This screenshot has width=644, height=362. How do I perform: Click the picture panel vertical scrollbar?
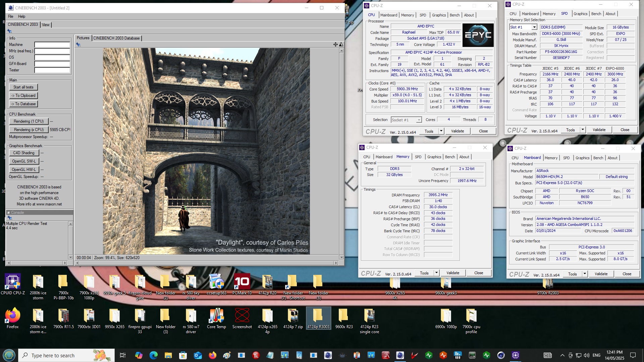tap(341, 154)
